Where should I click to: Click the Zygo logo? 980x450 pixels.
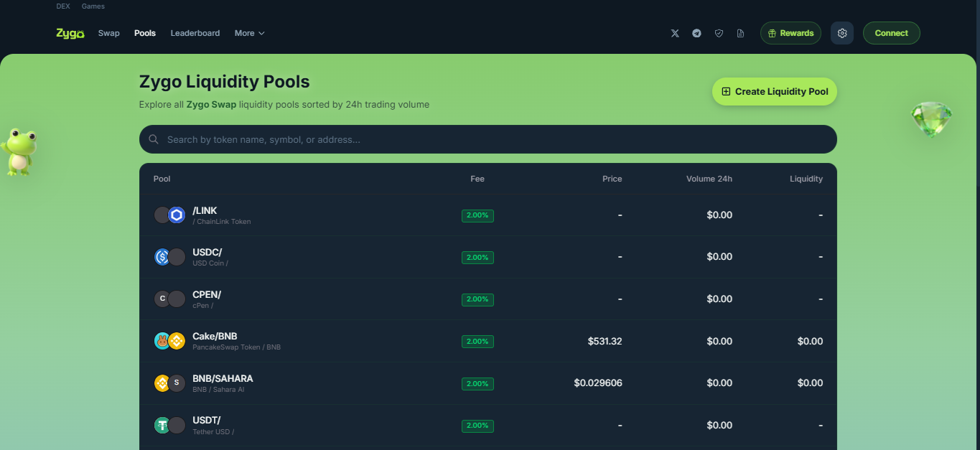pyautogui.click(x=70, y=33)
